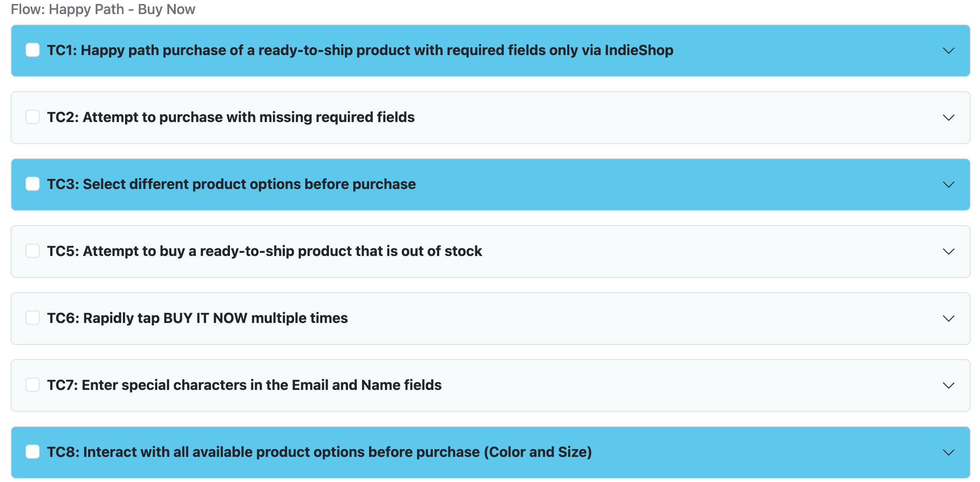Check the TC1 happy path checkbox
The image size is (980, 482).
[x=33, y=50]
